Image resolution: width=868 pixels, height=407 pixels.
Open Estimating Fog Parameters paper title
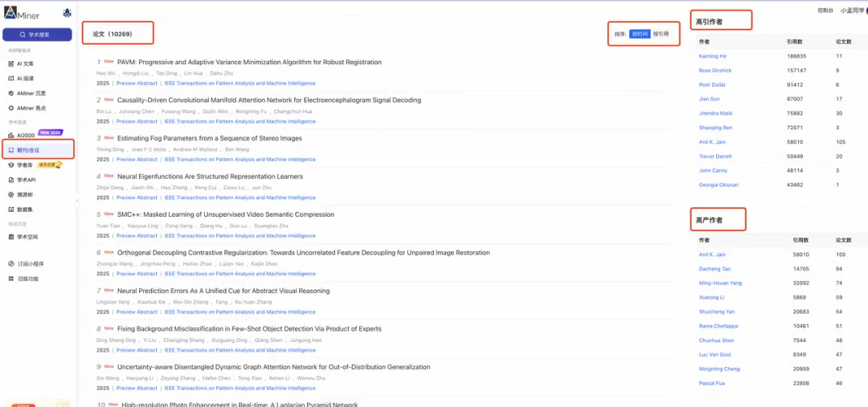pyautogui.click(x=210, y=138)
